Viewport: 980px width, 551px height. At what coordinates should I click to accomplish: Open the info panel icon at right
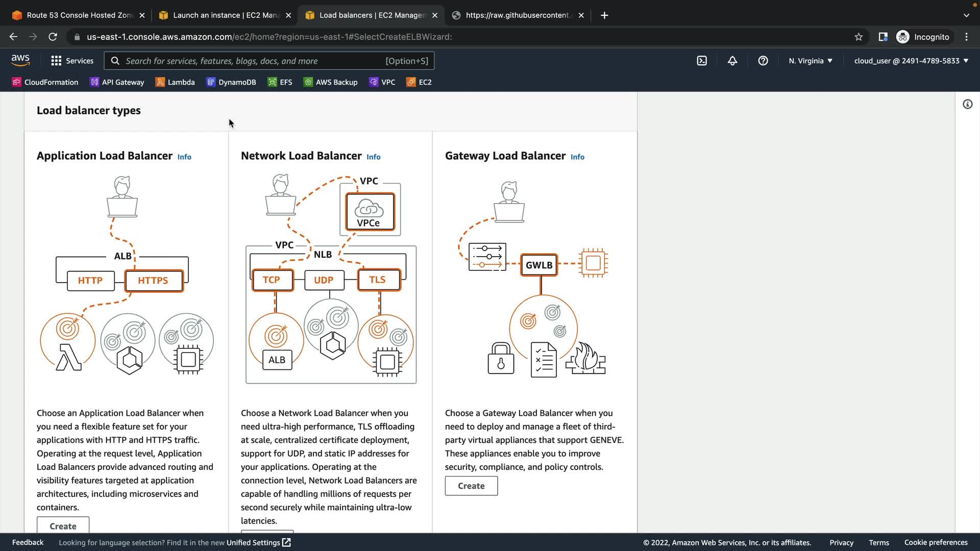[x=967, y=104]
